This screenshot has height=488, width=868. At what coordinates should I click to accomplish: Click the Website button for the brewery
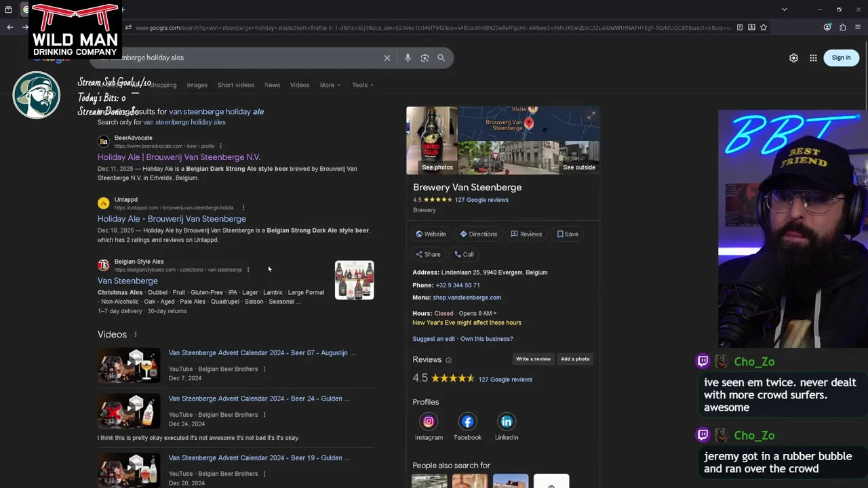(431, 234)
